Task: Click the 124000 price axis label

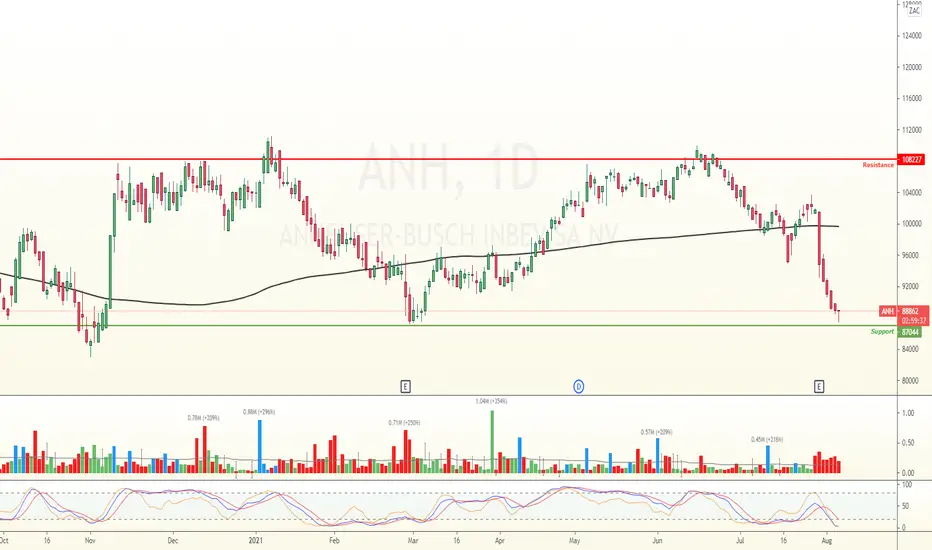Action: pos(912,36)
